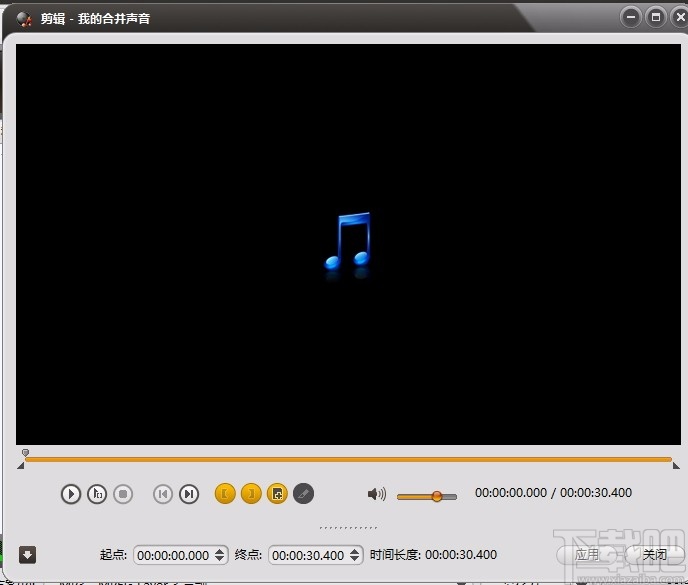Click the 应用 apply button

587,555
